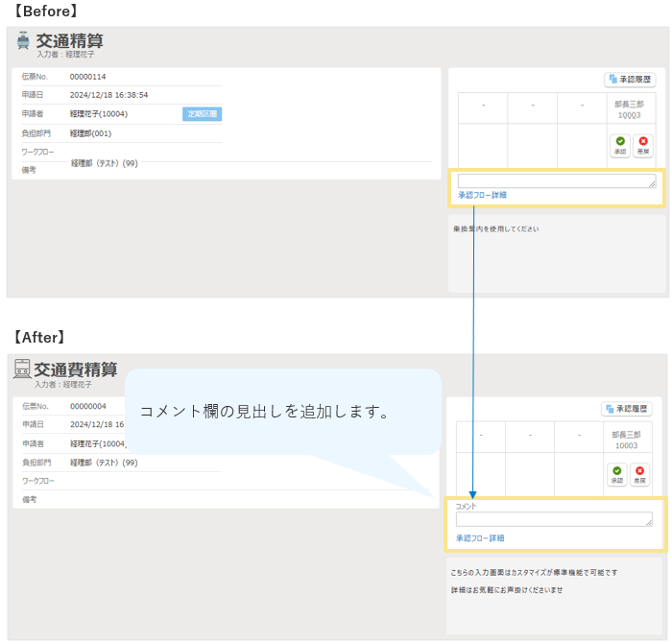Click the train icon beside 交通費精算 title
This screenshot has height=642, width=672.
(x=21, y=369)
